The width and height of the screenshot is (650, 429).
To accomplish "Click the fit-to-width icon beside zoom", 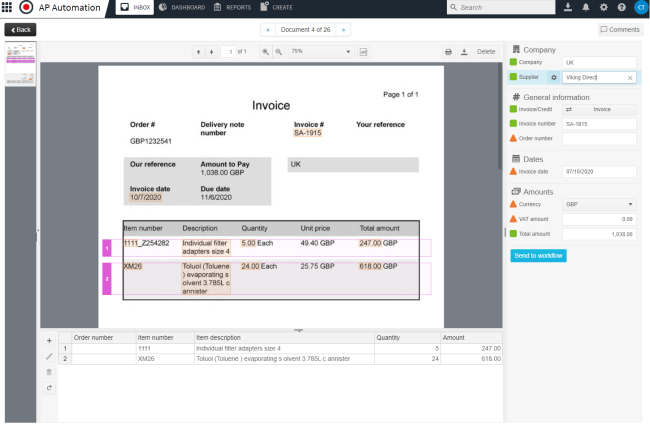I will [x=363, y=52].
